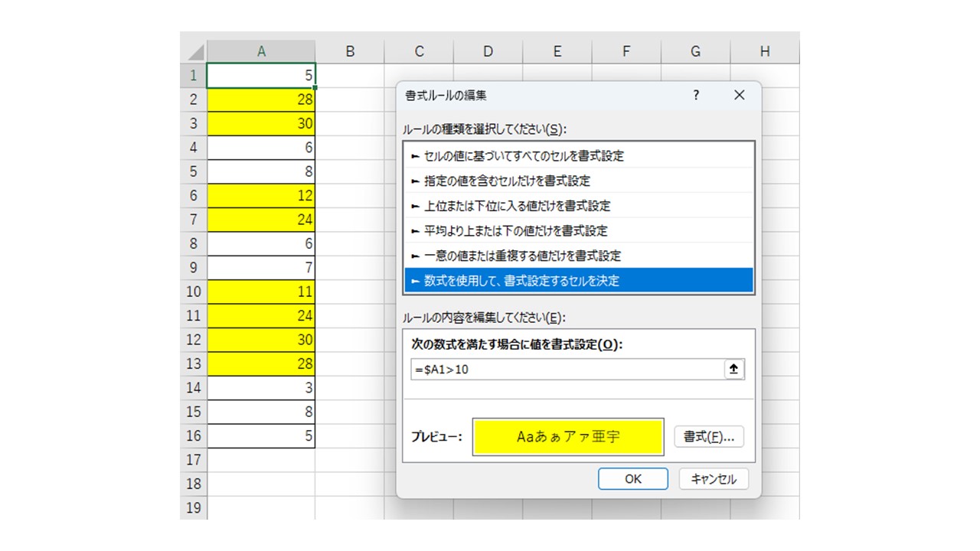This screenshot has height=551, width=980.
Task: Click the help question mark icon in dialog
Action: pos(696,95)
